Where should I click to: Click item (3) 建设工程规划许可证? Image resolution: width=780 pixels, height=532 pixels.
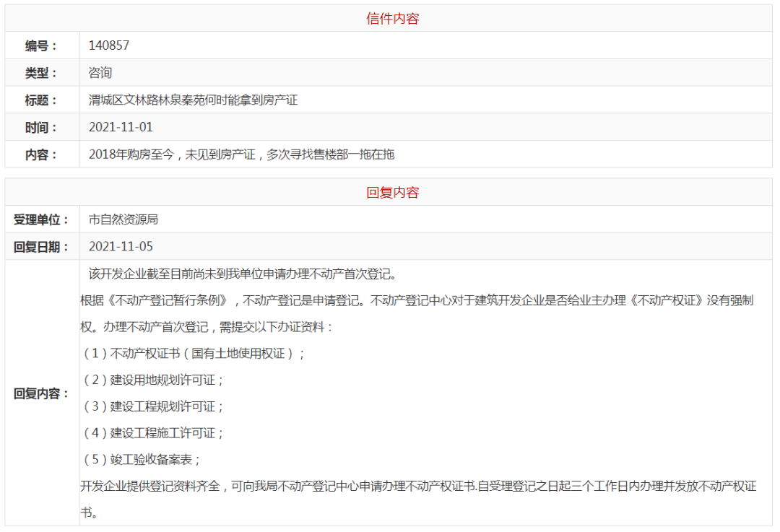pos(153,406)
